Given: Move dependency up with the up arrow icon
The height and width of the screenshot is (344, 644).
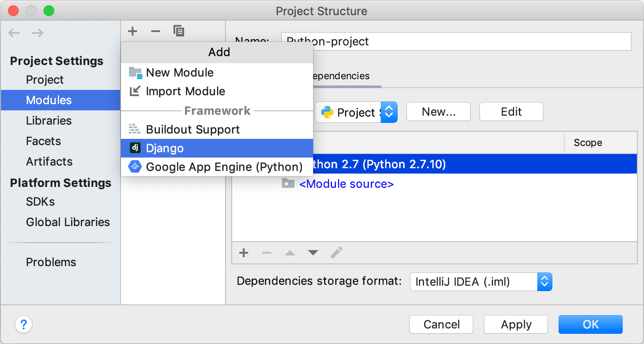Looking at the screenshot, I should [290, 253].
